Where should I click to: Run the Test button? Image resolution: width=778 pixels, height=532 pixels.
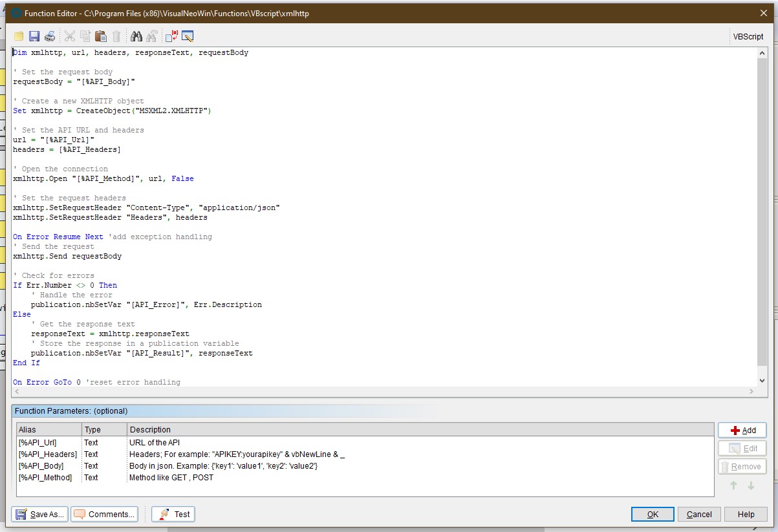point(173,514)
